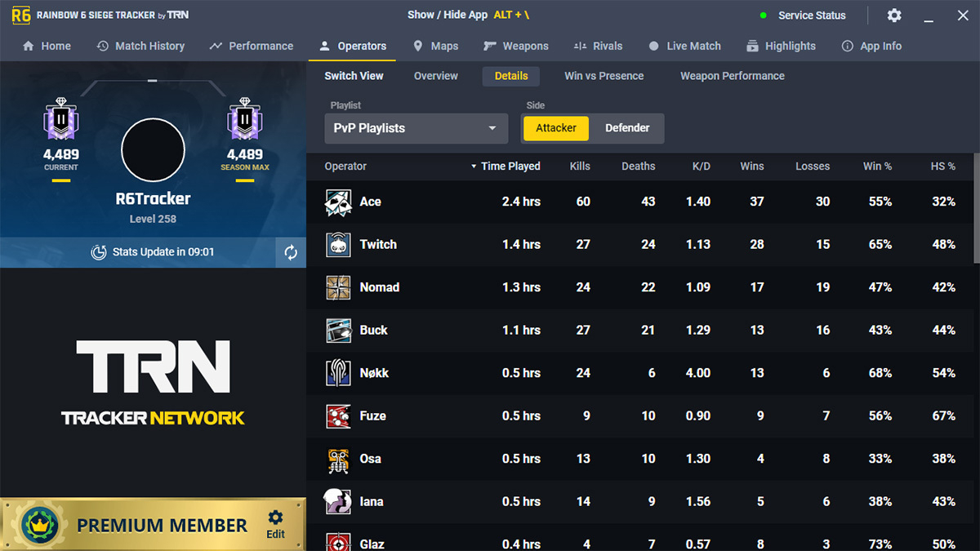Switch to the Defender side filter

pos(627,128)
